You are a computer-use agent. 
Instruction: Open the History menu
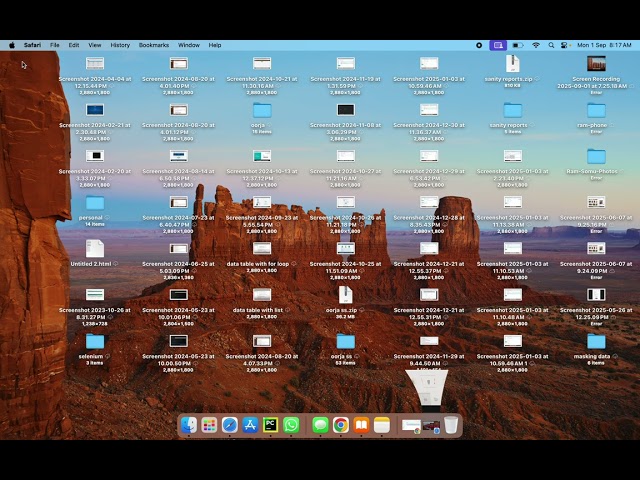click(120, 45)
